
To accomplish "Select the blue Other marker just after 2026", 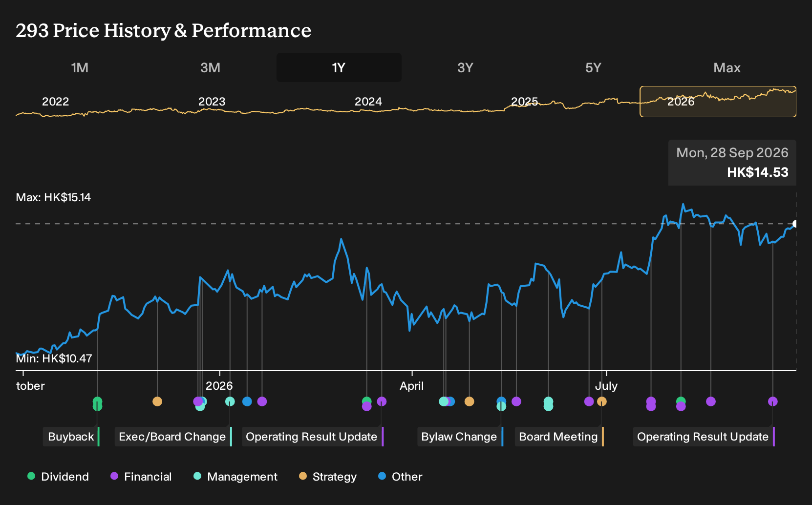I will (x=247, y=401).
